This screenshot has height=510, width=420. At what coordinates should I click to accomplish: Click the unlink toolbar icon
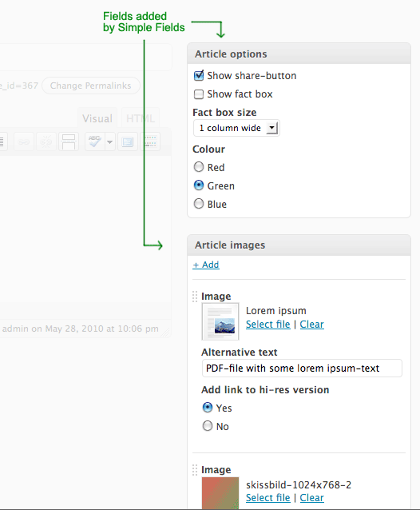point(46,141)
